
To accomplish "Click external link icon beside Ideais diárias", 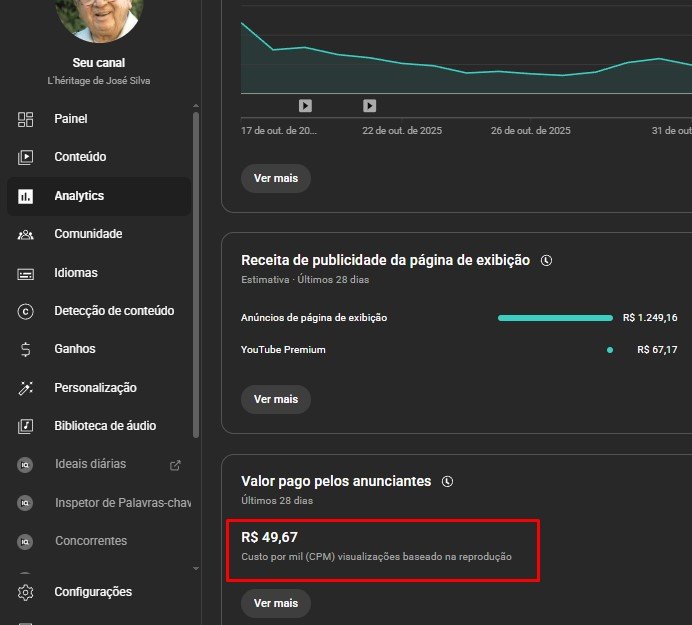I will [175, 465].
